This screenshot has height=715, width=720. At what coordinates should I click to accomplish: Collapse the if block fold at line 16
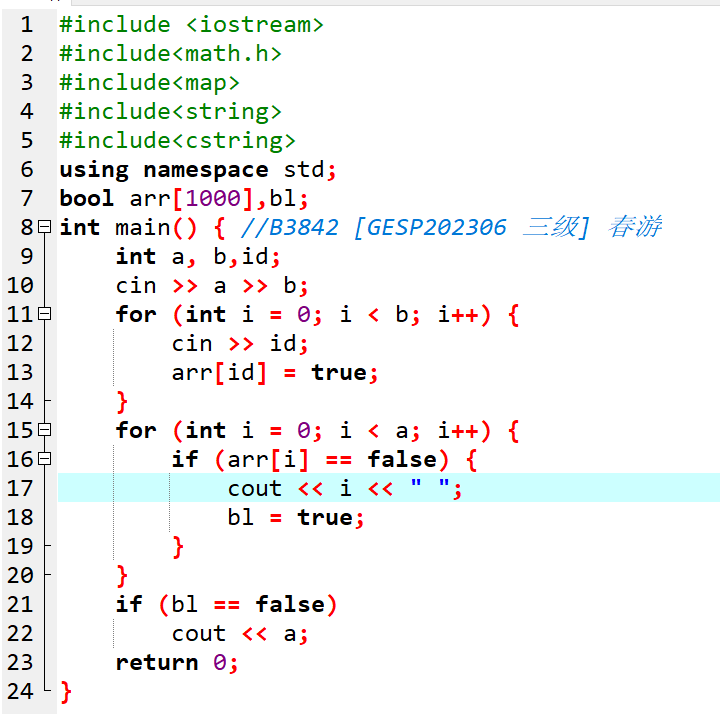[x=45, y=459]
